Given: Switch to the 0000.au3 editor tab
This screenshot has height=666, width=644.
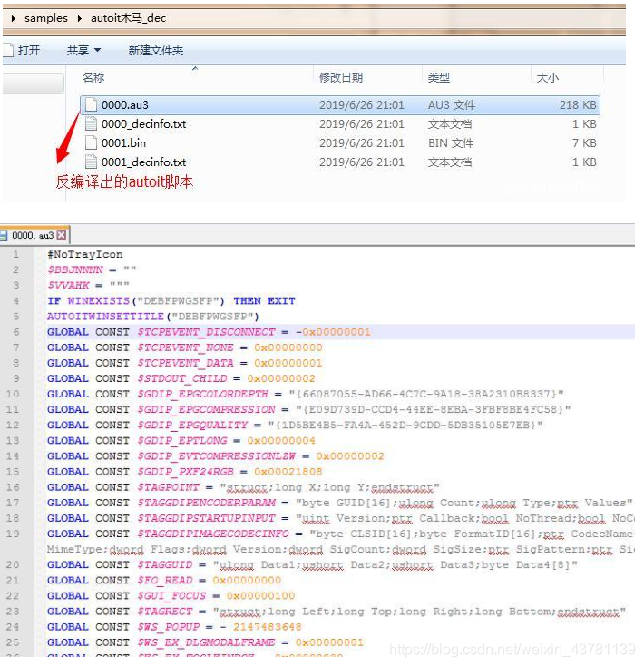Looking at the screenshot, I should pos(34,235).
